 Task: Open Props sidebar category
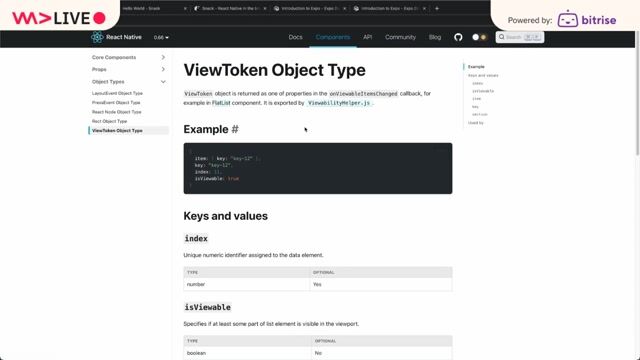tap(99, 69)
